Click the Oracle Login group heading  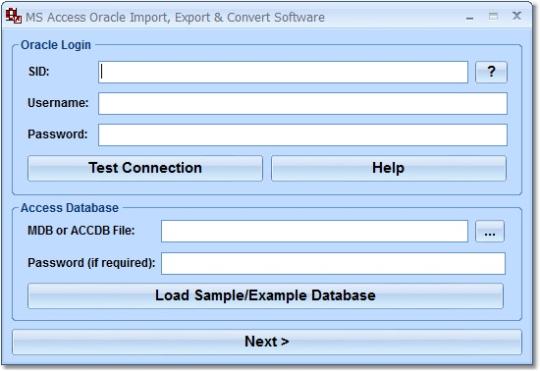pos(56,45)
